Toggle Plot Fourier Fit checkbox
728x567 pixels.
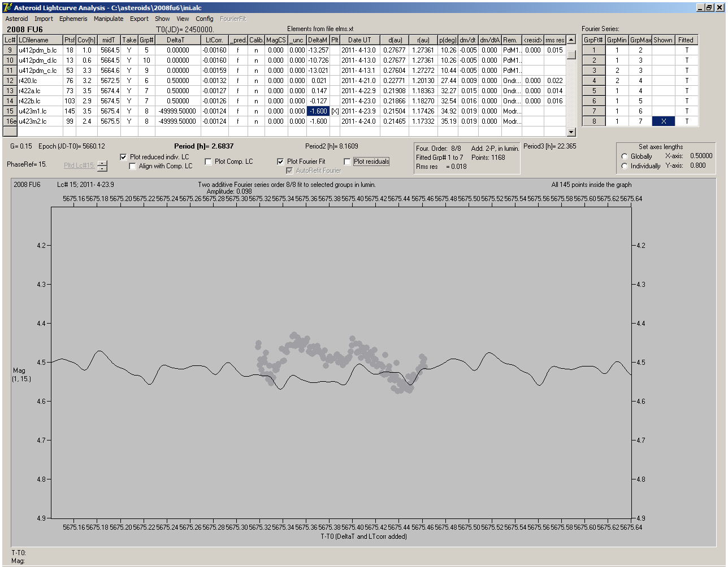coord(280,162)
